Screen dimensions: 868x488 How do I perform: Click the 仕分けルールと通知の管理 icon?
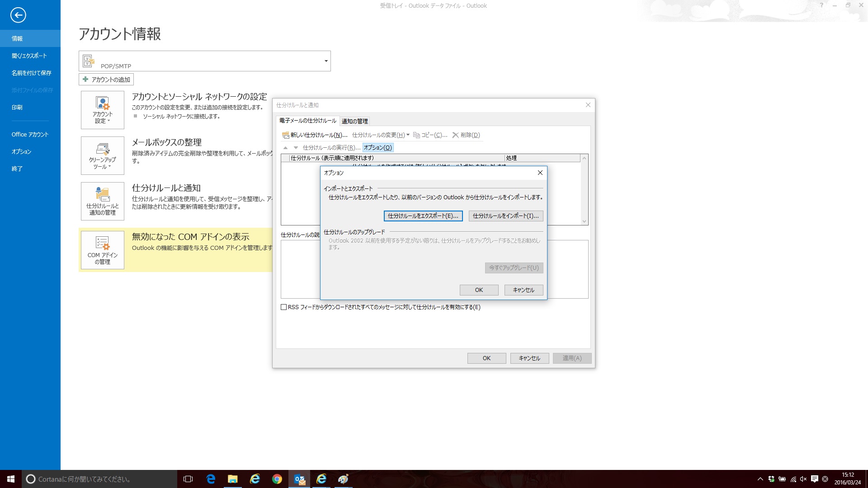(x=101, y=201)
